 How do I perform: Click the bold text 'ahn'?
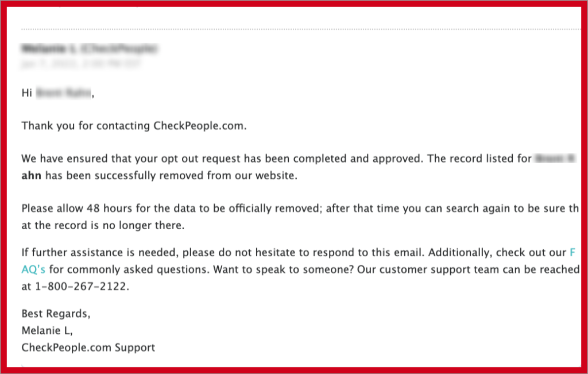31,176
